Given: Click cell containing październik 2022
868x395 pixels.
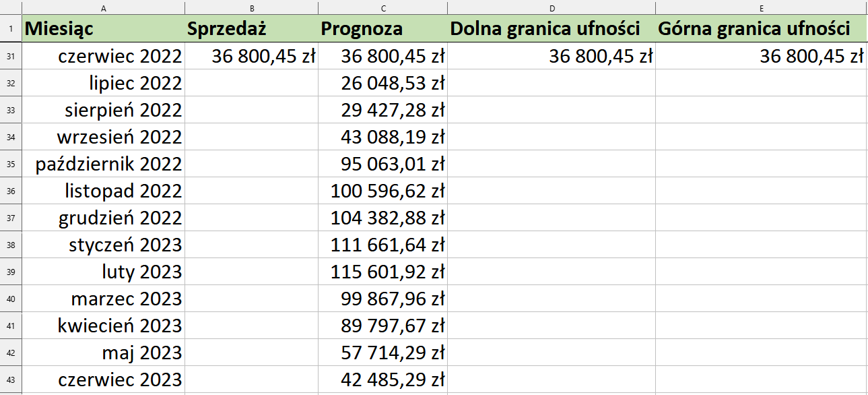Looking at the screenshot, I should pyautogui.click(x=104, y=164).
